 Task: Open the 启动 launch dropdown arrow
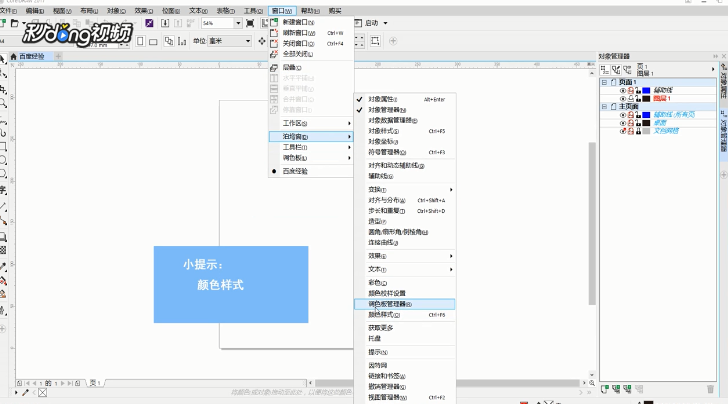[x=385, y=23]
